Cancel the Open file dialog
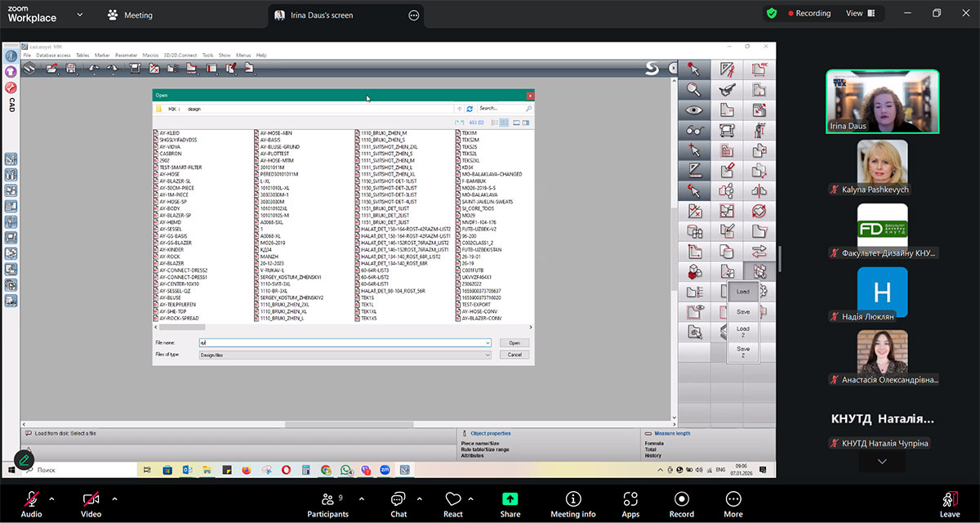 514,355
